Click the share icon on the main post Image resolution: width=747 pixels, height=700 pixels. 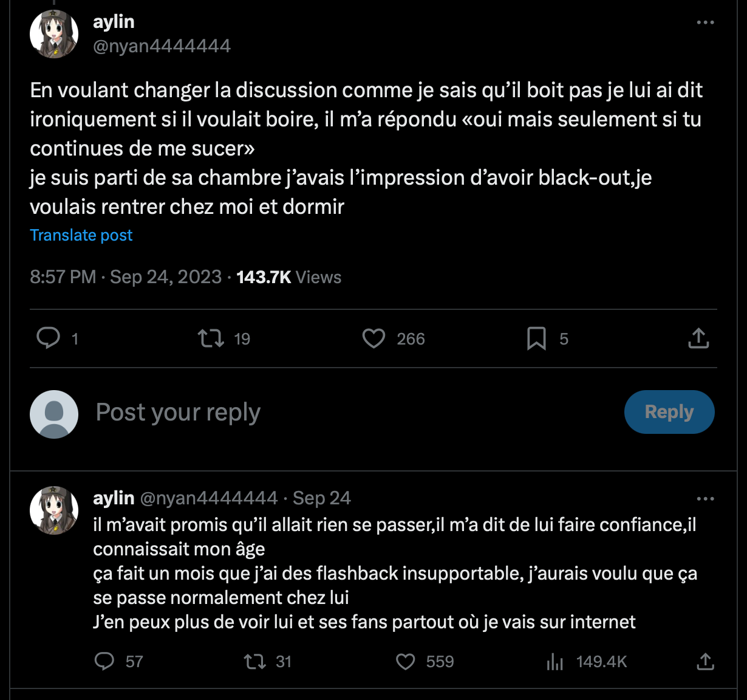click(698, 338)
